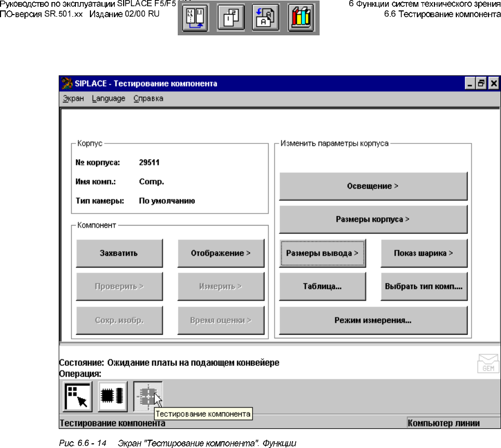
Task: Click the package number value 29511
Action: click(149, 162)
